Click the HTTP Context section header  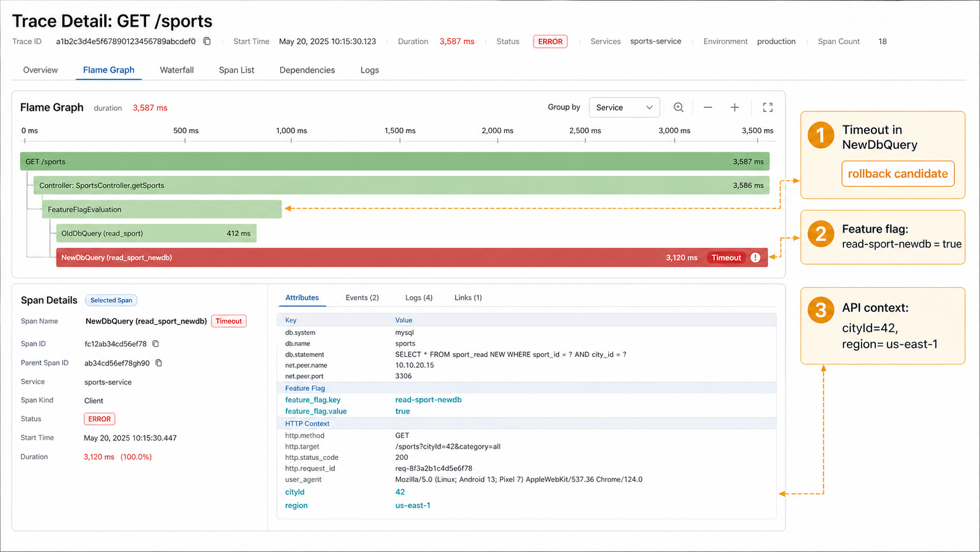[307, 424]
